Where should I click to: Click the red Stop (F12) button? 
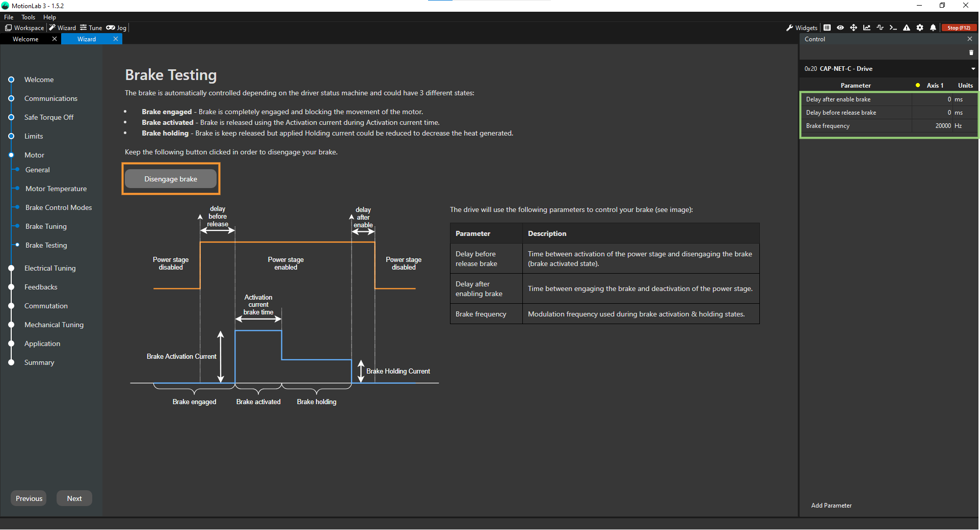[x=959, y=28]
